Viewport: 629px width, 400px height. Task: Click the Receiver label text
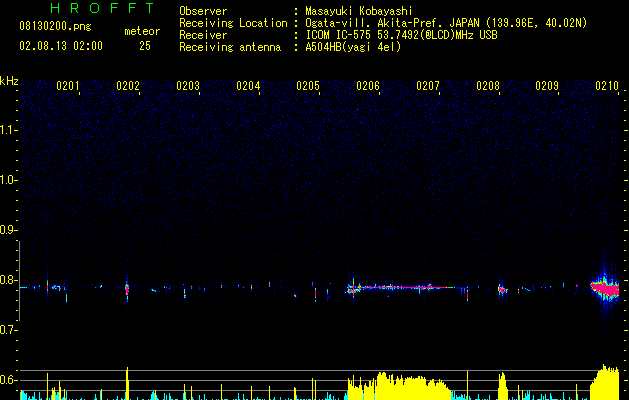(x=203, y=35)
